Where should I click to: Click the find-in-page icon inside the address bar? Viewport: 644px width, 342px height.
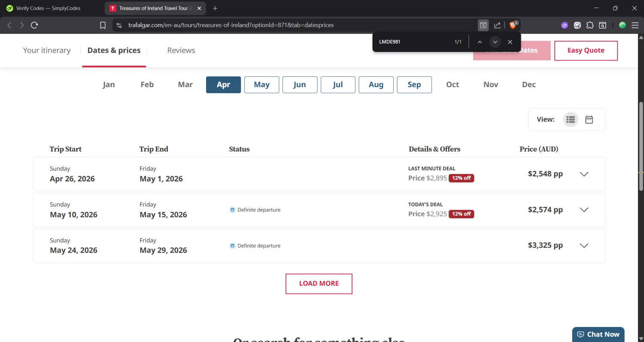point(483,25)
